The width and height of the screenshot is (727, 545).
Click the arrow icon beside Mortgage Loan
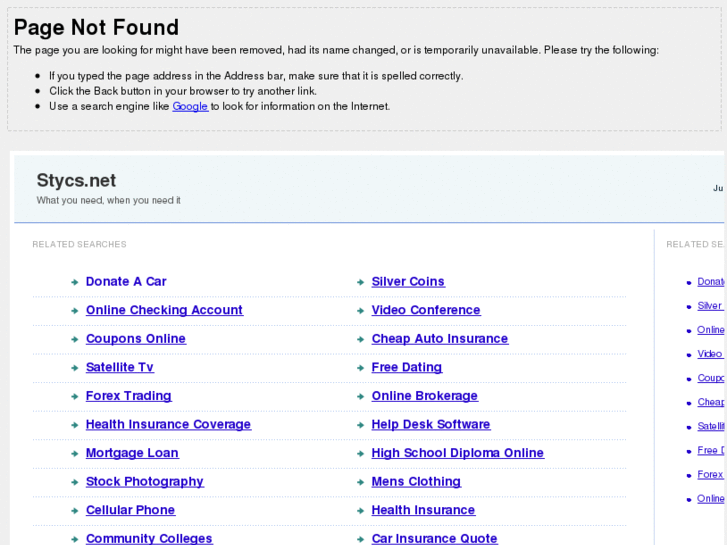(x=75, y=454)
